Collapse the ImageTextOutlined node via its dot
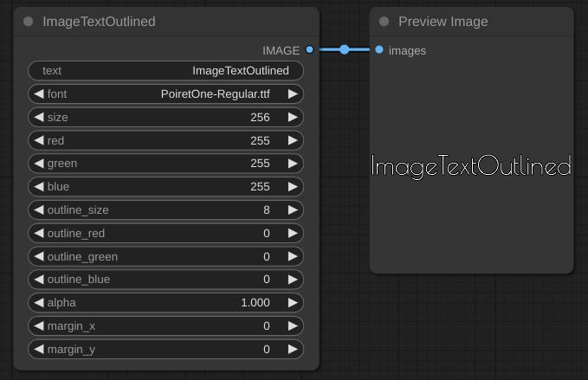 29,22
